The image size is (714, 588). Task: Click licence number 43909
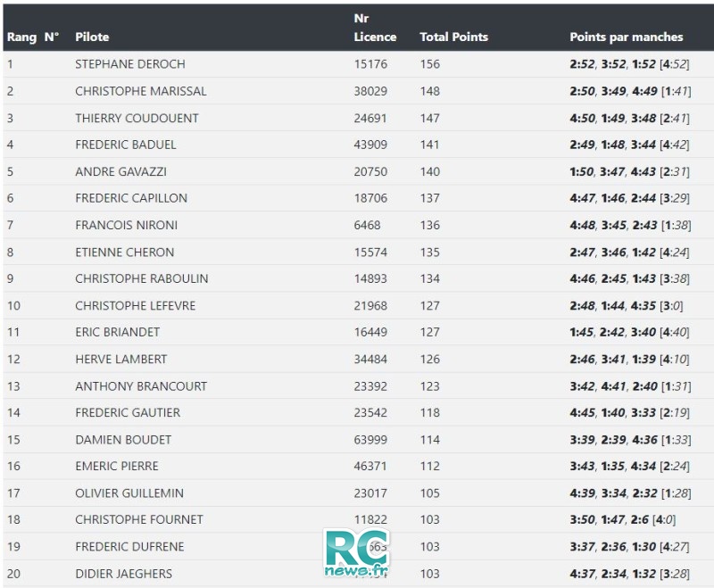[370, 145]
